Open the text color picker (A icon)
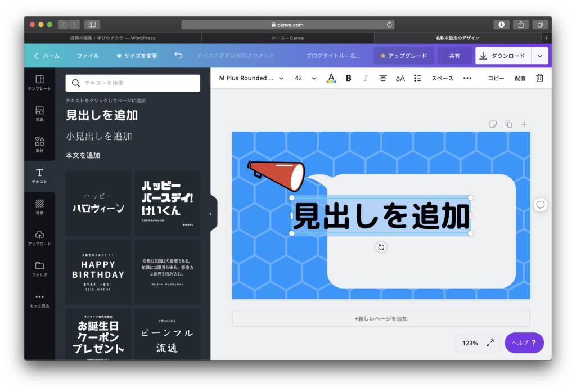The height and width of the screenshot is (392, 576). click(x=331, y=78)
